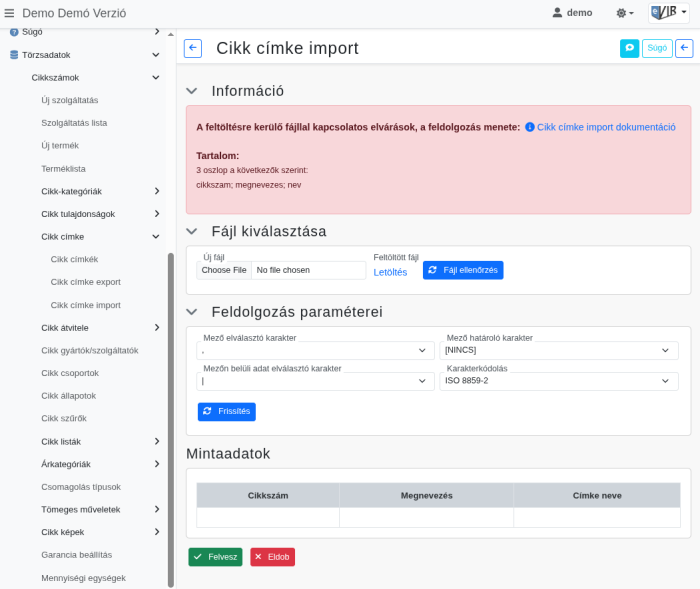
Task: Click the top-right back arrow button
Action: coord(684,48)
